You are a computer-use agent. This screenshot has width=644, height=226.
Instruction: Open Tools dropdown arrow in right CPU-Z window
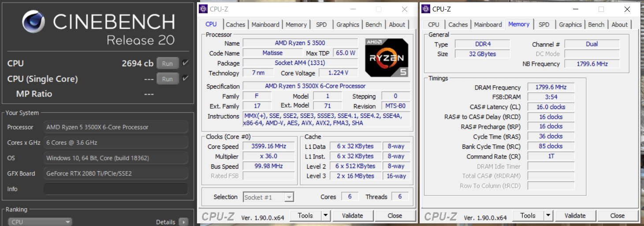click(548, 215)
